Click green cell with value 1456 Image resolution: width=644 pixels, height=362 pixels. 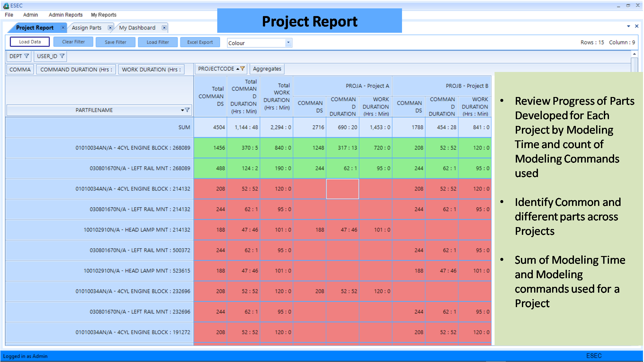[210, 148]
